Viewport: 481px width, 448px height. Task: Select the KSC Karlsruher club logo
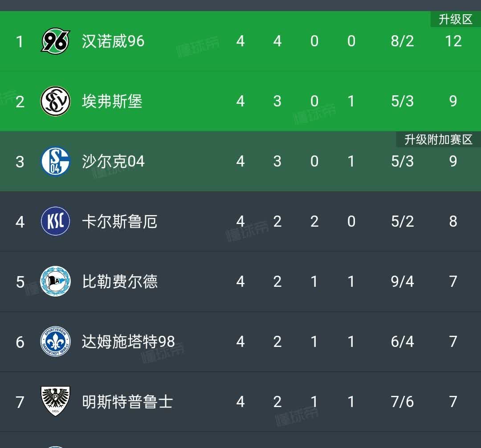coord(56,221)
